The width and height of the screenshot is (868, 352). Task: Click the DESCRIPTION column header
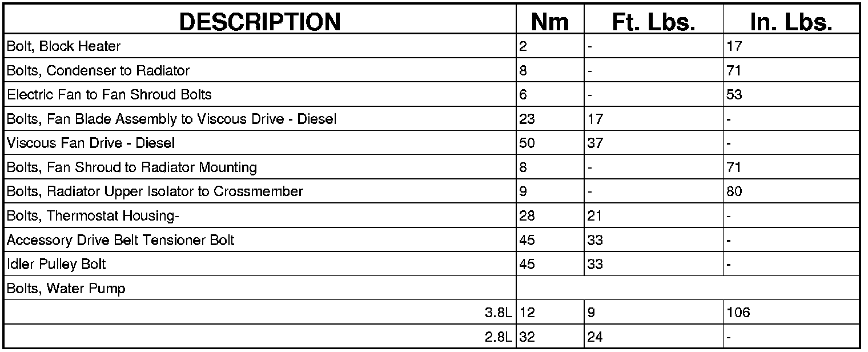click(260, 22)
